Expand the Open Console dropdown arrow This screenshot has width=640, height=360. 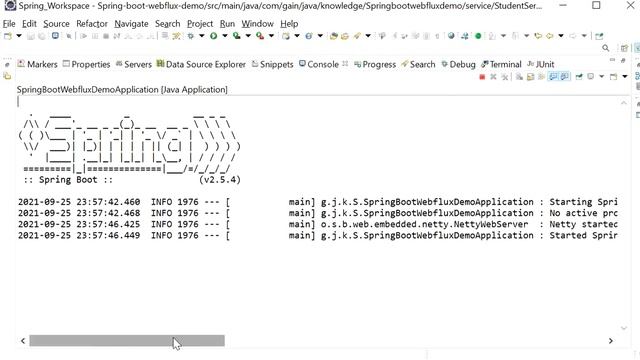tap(625, 77)
